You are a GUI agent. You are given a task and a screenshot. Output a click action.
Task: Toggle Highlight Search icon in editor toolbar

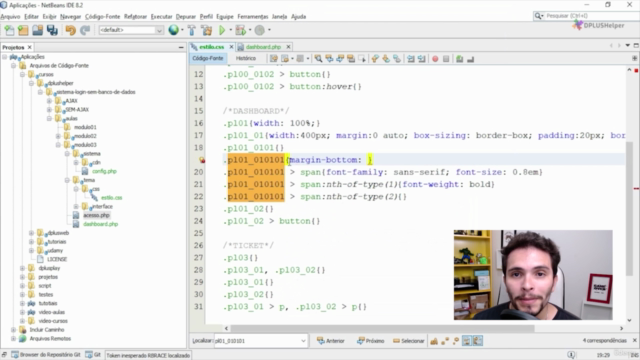[x=351, y=59]
